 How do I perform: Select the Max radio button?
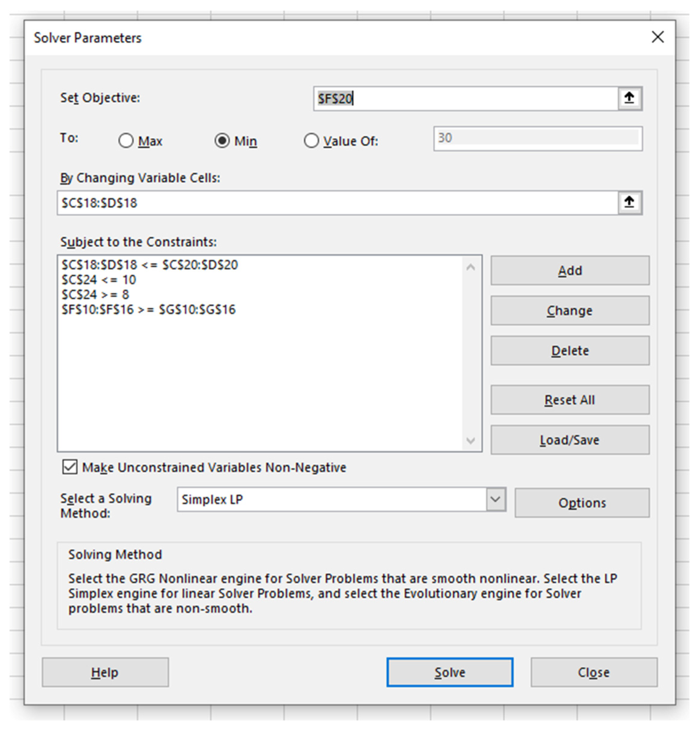[126, 141]
